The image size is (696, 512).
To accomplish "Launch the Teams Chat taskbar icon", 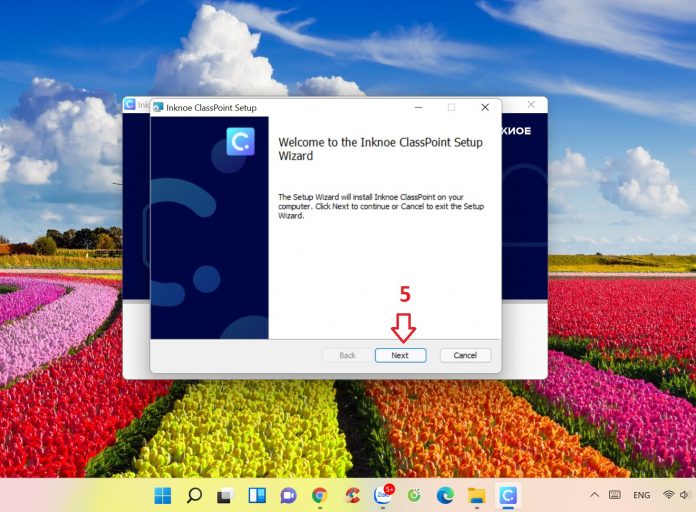I will coord(288,495).
